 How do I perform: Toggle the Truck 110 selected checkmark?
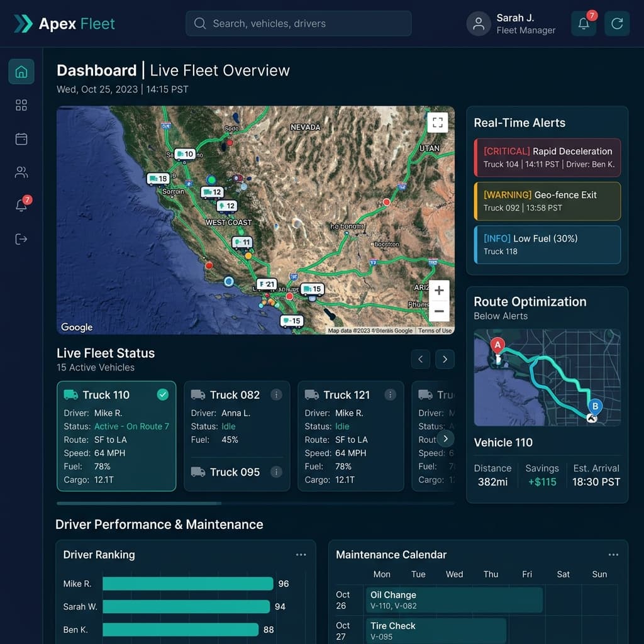[163, 395]
